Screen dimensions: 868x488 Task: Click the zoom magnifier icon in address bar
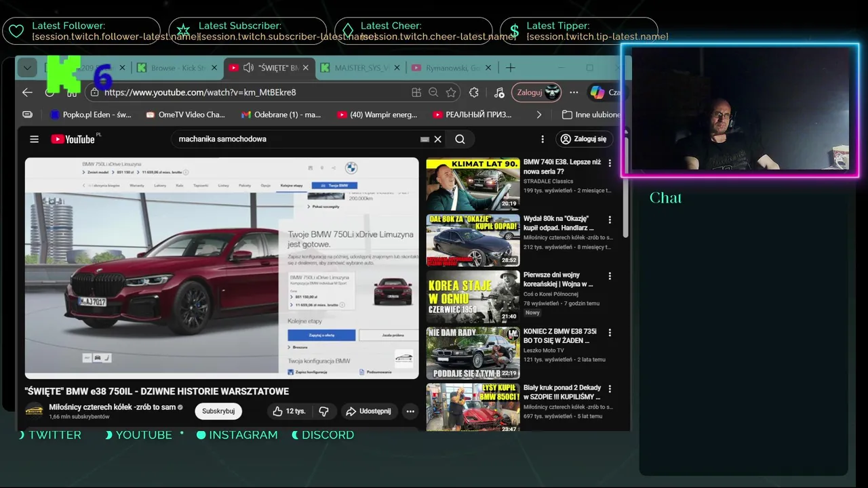[x=433, y=92]
